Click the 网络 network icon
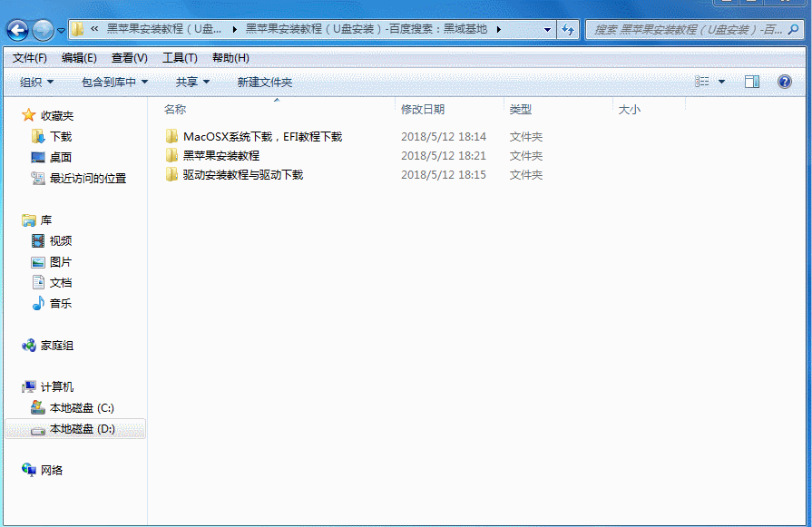Viewport: 812px width, 527px height. [x=29, y=470]
